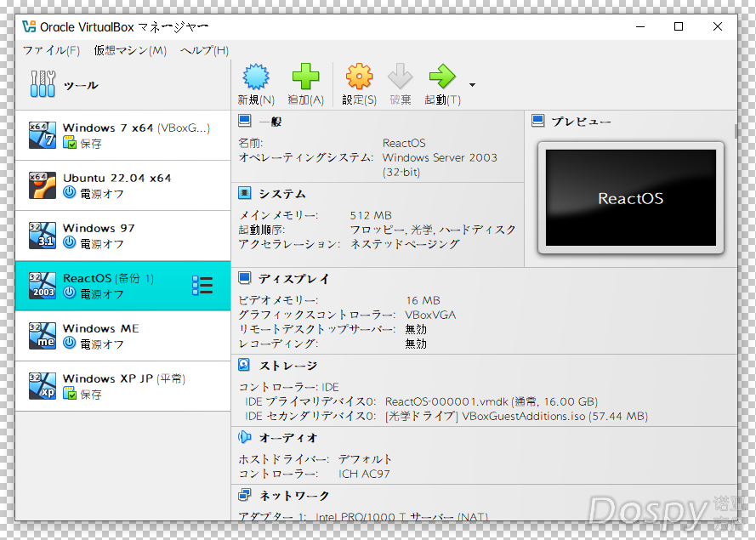This screenshot has width=756, height=540.
Task: Open the System (システム) section header
Action: coord(282,194)
